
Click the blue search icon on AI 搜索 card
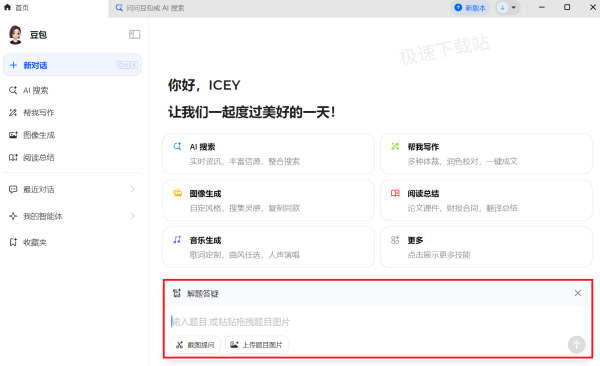(177, 146)
